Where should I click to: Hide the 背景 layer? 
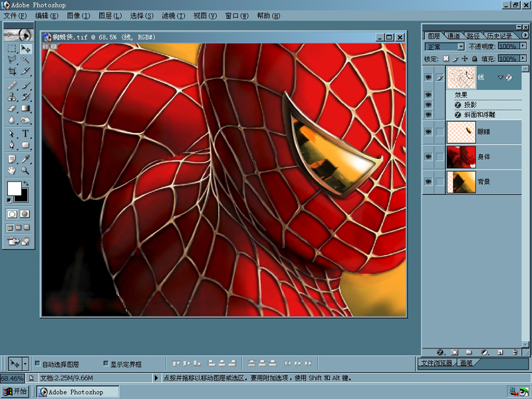tap(428, 182)
